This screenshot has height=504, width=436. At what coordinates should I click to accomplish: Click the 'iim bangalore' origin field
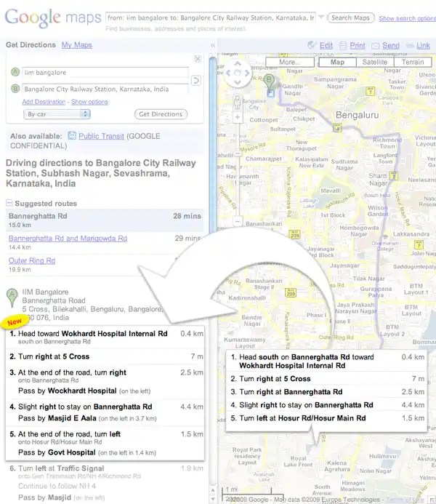(x=105, y=73)
